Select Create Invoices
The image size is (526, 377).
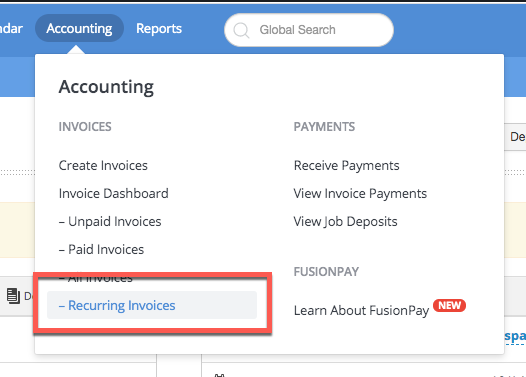tap(103, 165)
